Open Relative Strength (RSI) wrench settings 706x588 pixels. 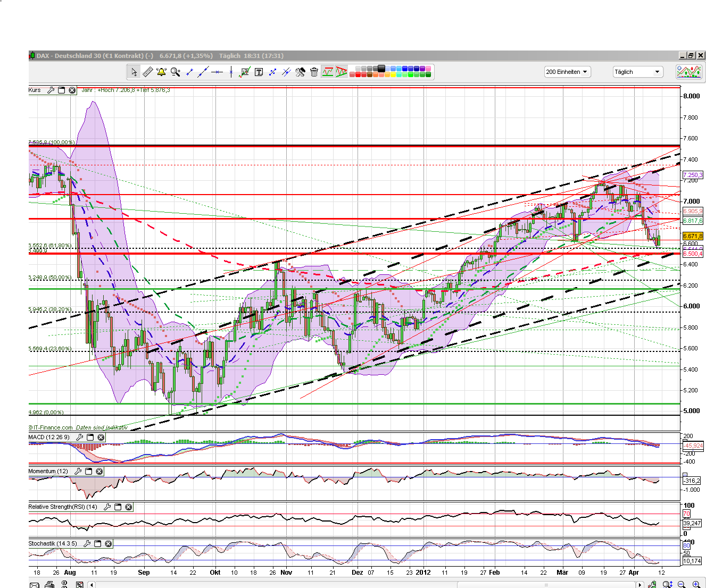[107, 507]
